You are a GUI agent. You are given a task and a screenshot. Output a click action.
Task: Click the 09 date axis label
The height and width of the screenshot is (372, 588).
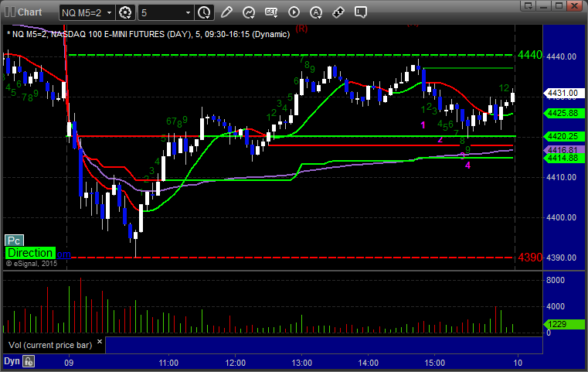point(69,363)
